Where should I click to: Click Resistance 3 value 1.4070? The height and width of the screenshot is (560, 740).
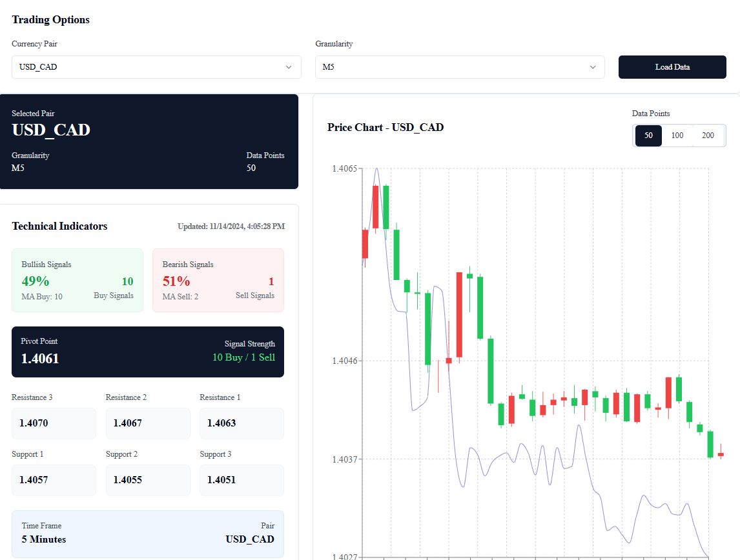(x=54, y=423)
